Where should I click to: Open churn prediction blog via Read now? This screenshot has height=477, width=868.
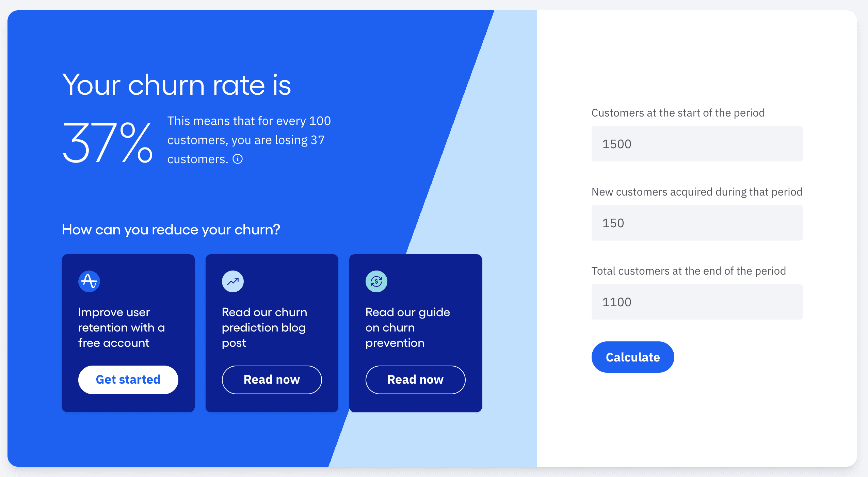pyautogui.click(x=272, y=380)
